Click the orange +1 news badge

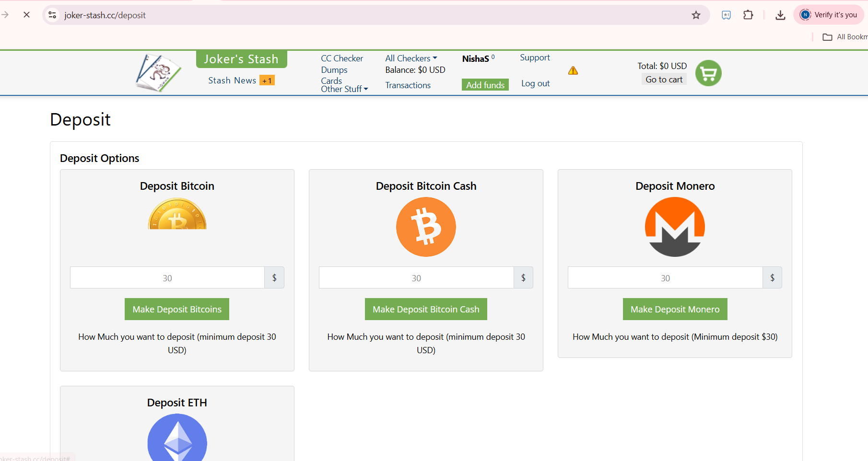pos(267,81)
